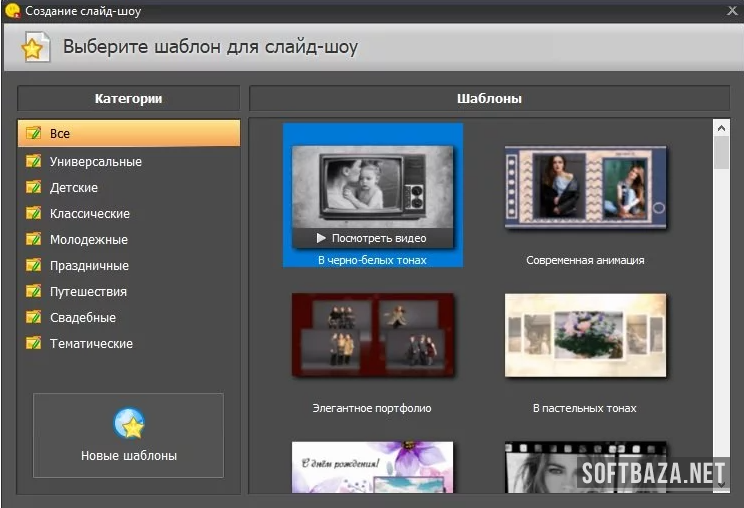The width and height of the screenshot is (744, 508).
Task: Click the star icon in dialog header
Action: pos(32,48)
